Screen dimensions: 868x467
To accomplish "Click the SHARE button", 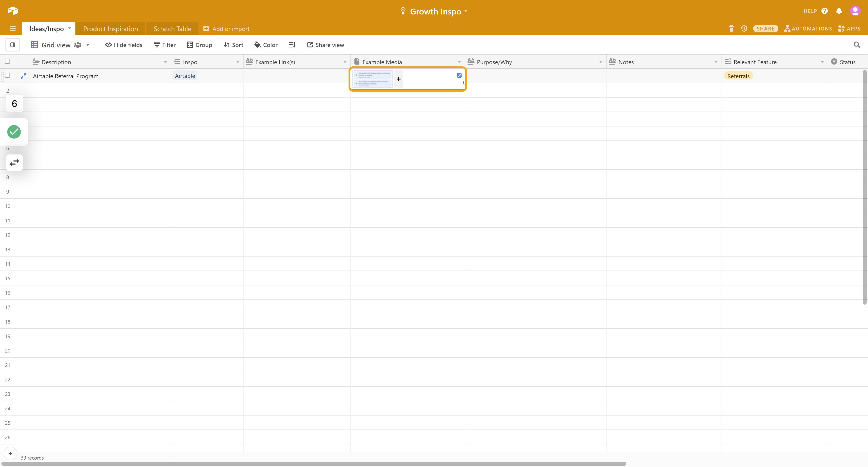I will pyautogui.click(x=766, y=29).
